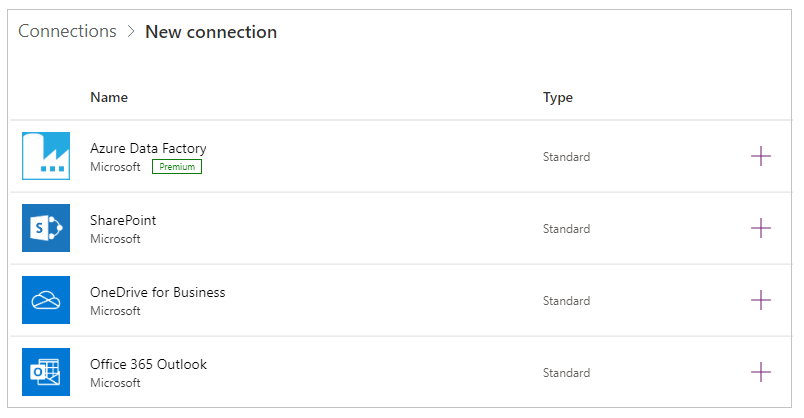Sort by the Name column header
The height and width of the screenshot is (418, 804).
coord(109,97)
